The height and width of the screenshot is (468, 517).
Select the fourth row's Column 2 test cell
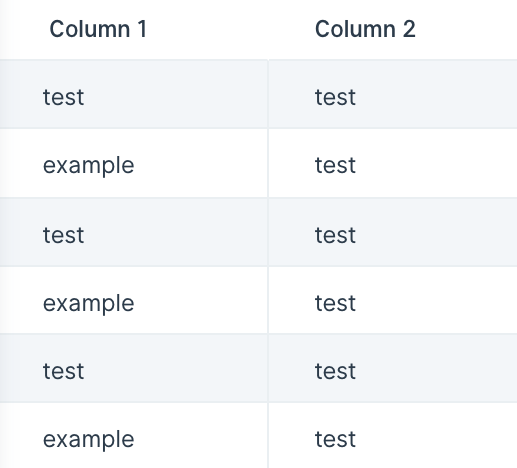click(x=393, y=300)
